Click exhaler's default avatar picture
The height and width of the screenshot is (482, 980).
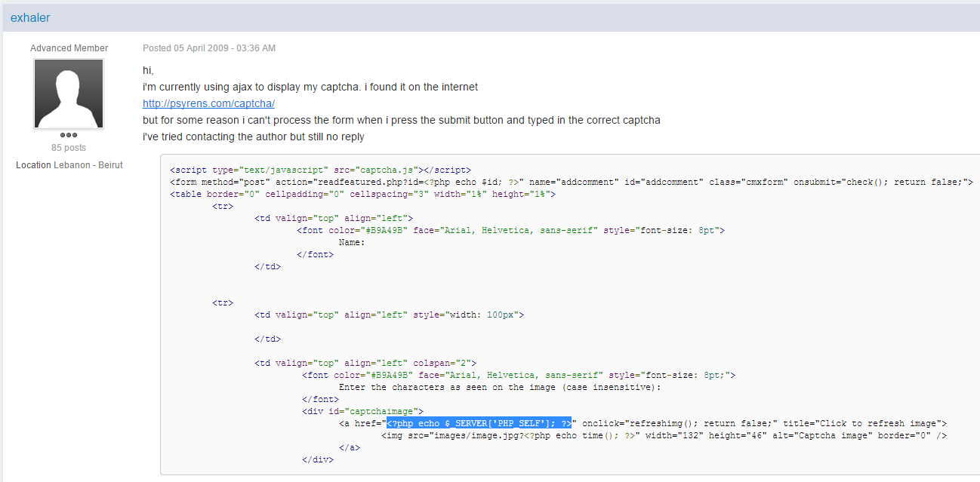tap(69, 94)
